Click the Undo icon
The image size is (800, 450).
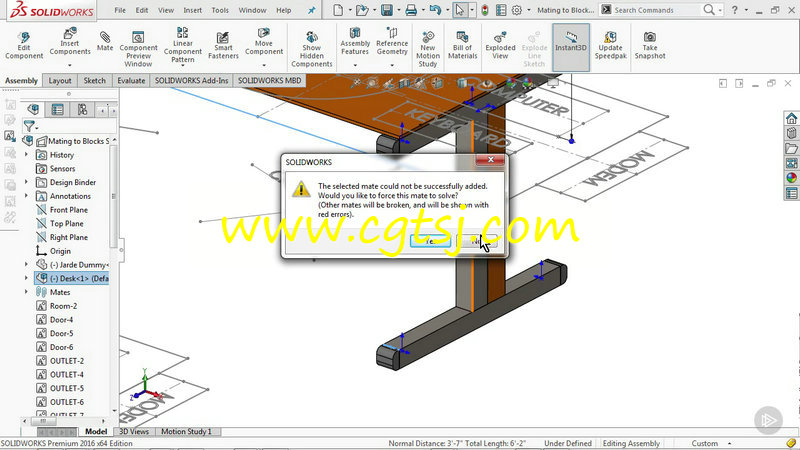coord(435,10)
